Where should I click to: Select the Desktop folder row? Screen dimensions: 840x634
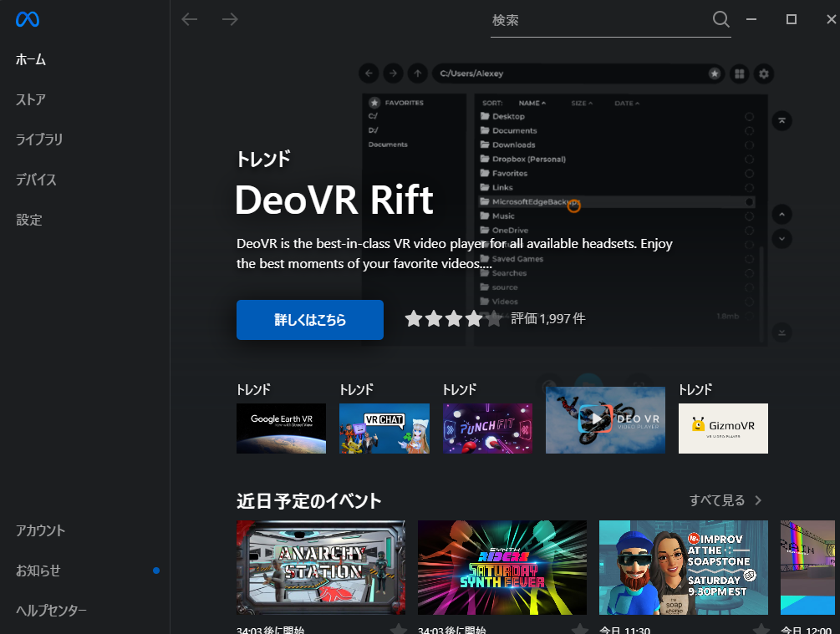click(617, 116)
